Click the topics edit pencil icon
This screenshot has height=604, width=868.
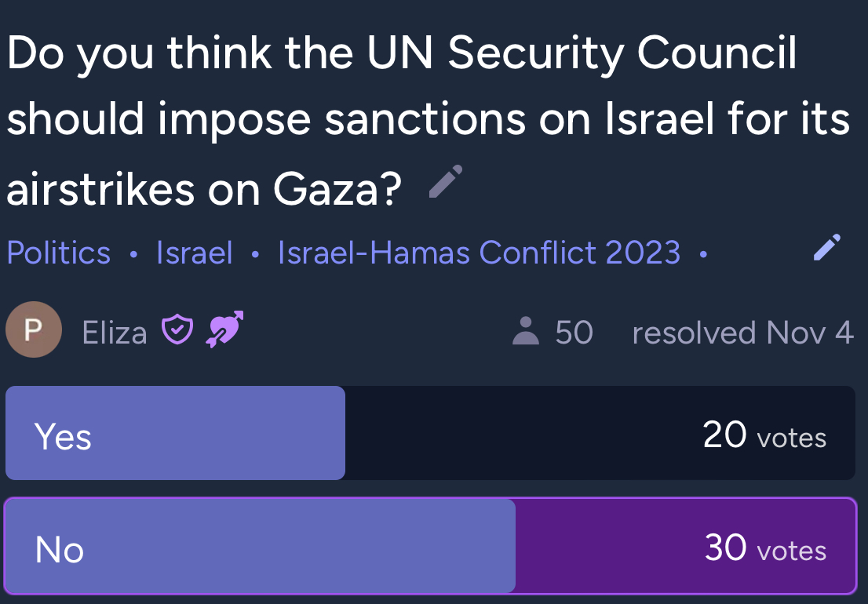(x=827, y=246)
